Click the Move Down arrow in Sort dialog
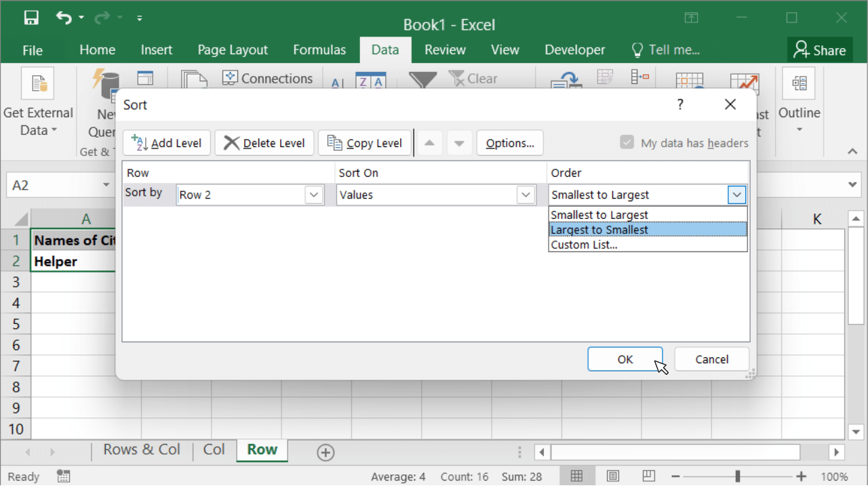Screen dimensions: 868x488 coord(459,143)
